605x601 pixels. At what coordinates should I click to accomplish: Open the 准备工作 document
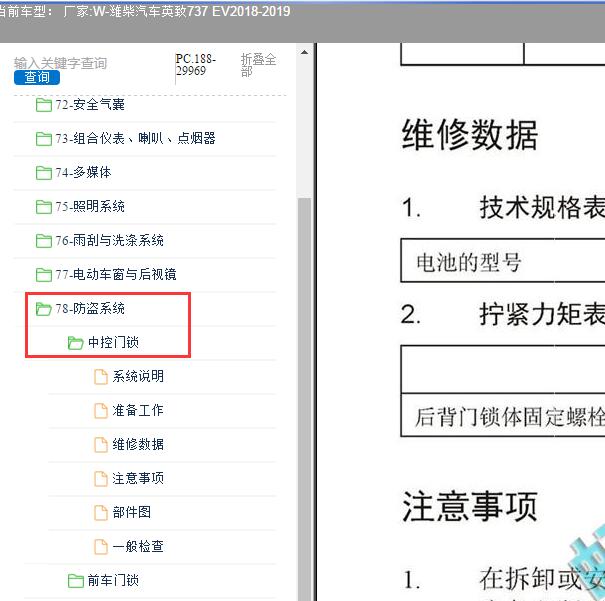(138, 410)
